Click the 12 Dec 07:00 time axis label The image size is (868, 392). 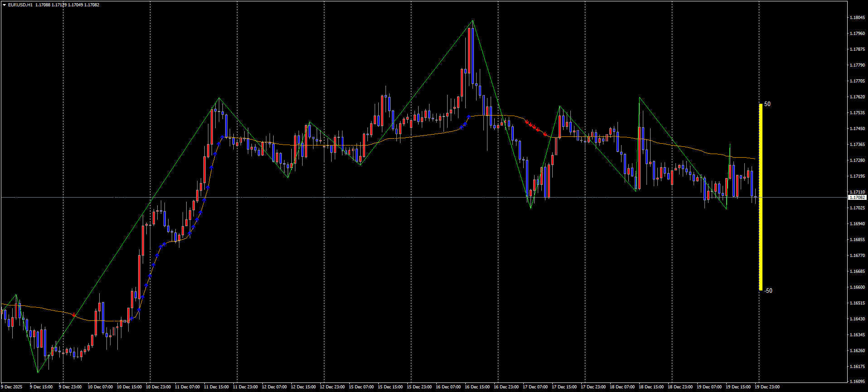click(x=274, y=387)
